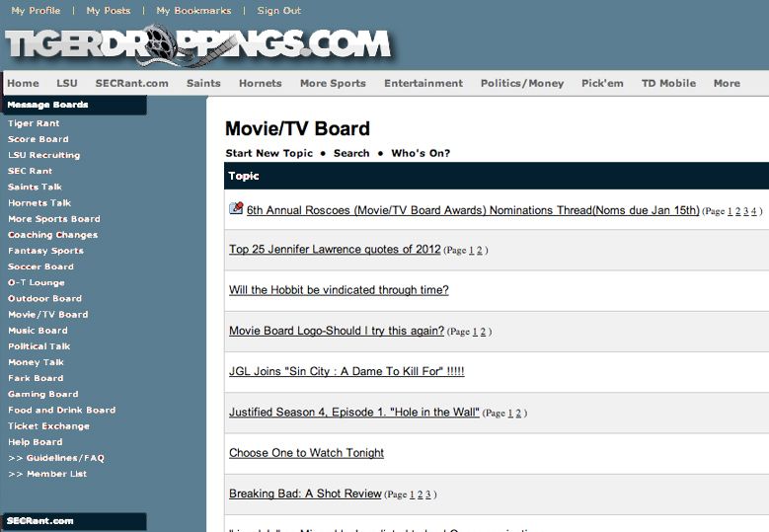Go to page 2 of Jennifer Lawrence thread
Image resolution: width=769 pixels, height=532 pixels.
tap(479, 250)
